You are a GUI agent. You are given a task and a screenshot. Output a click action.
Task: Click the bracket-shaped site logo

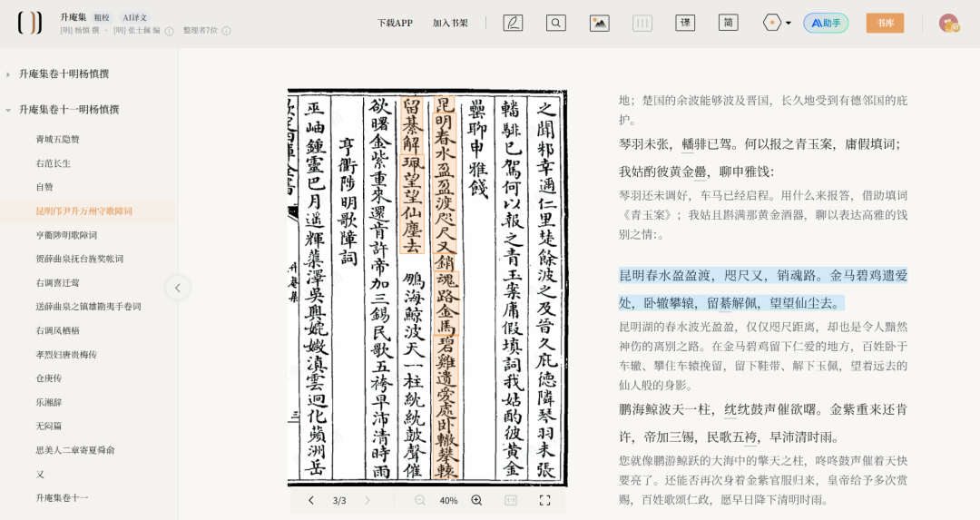click(x=29, y=23)
